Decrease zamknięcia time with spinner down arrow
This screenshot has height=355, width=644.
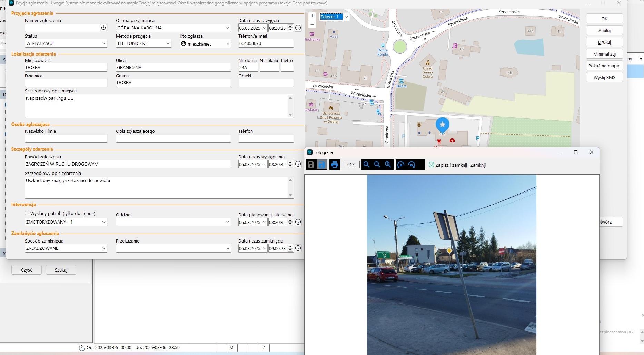click(x=290, y=250)
